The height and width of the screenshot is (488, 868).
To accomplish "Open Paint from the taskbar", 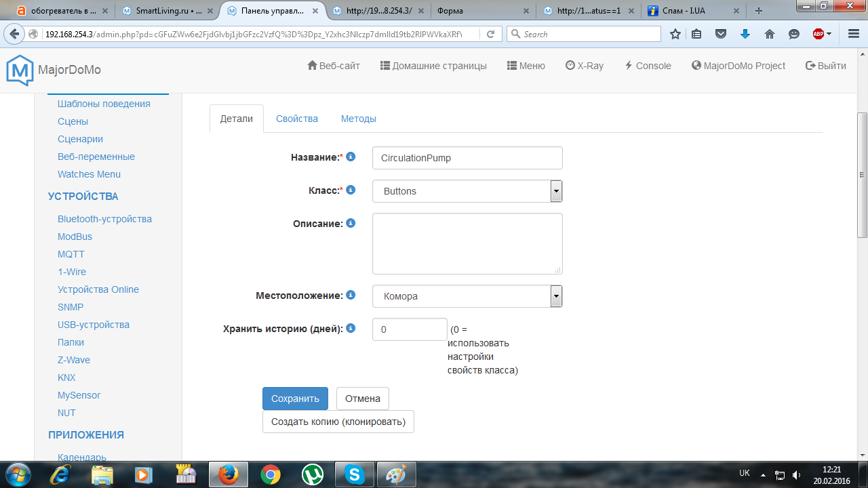I will click(x=395, y=474).
